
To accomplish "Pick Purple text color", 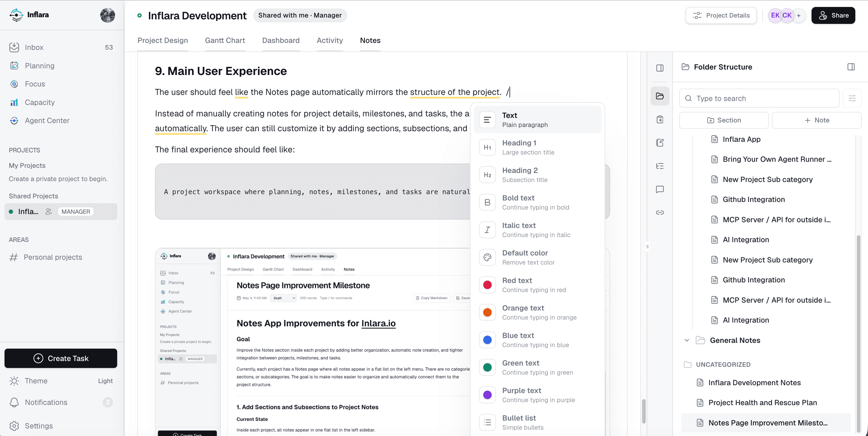I will click(x=538, y=395).
